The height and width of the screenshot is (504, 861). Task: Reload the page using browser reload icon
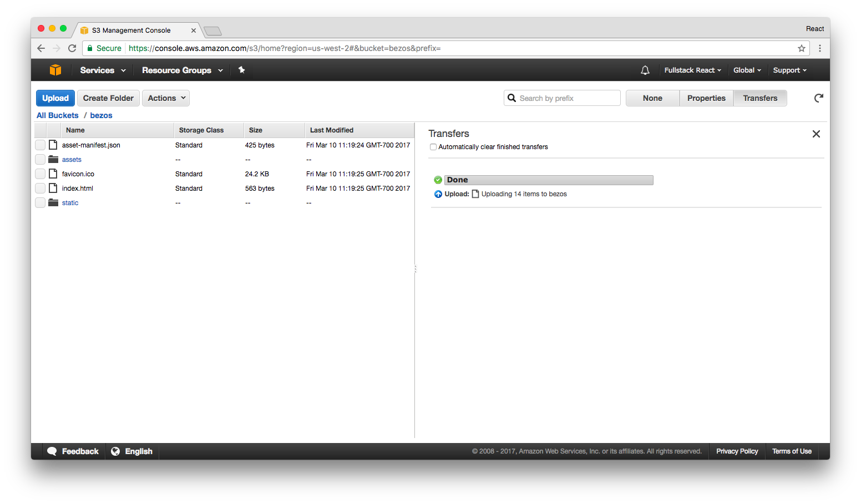(x=72, y=48)
